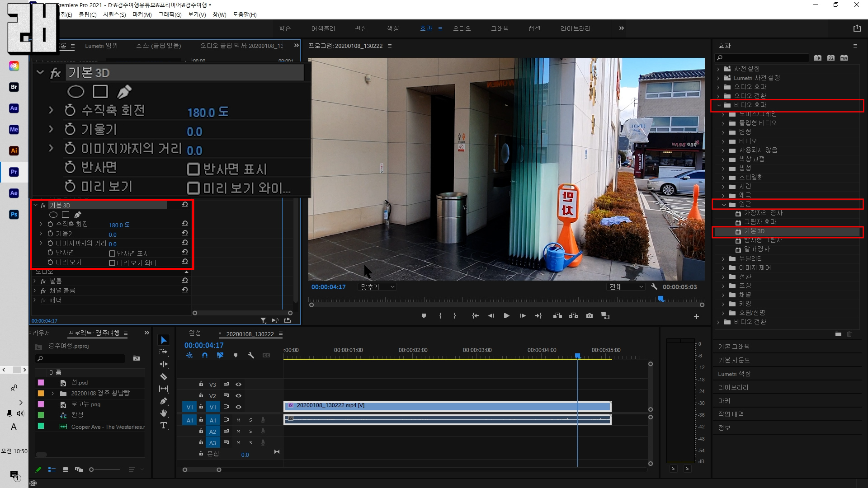868x488 pixels.
Task: Toggle V2 track visibility eye
Action: [x=239, y=396]
